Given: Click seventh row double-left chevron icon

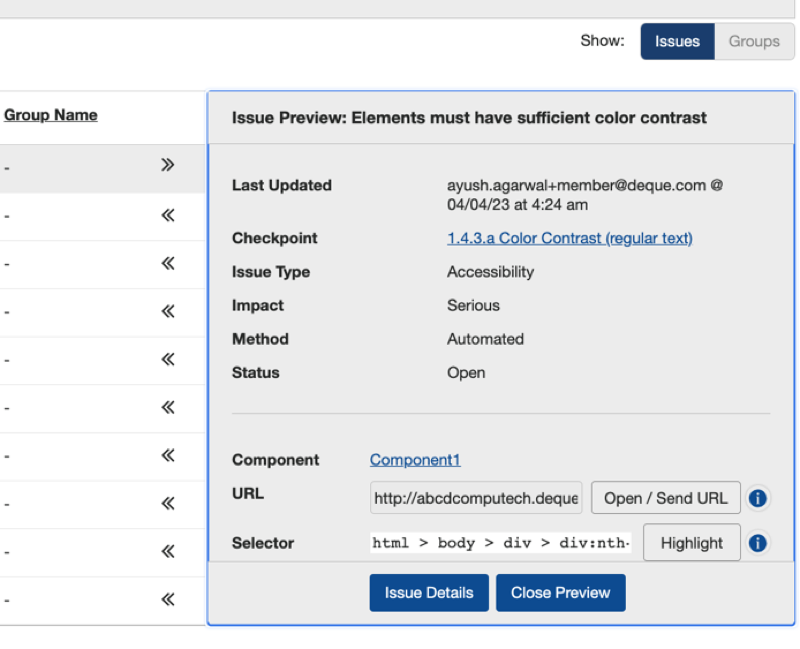Looking at the screenshot, I should pyautogui.click(x=168, y=455).
